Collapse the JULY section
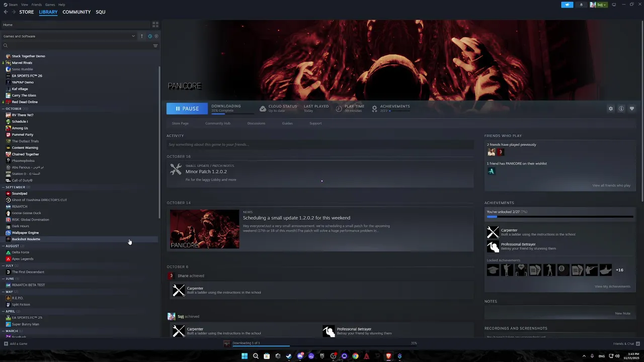This screenshot has height=362, width=644. tap(4, 265)
